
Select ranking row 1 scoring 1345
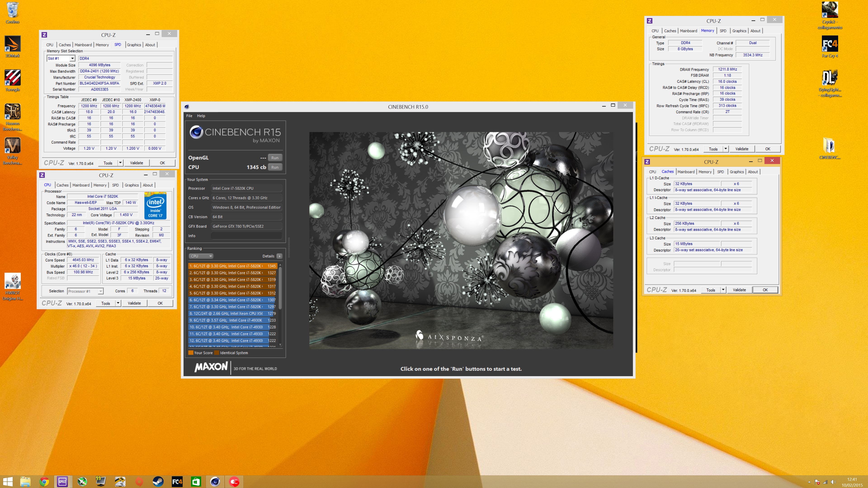click(x=233, y=266)
